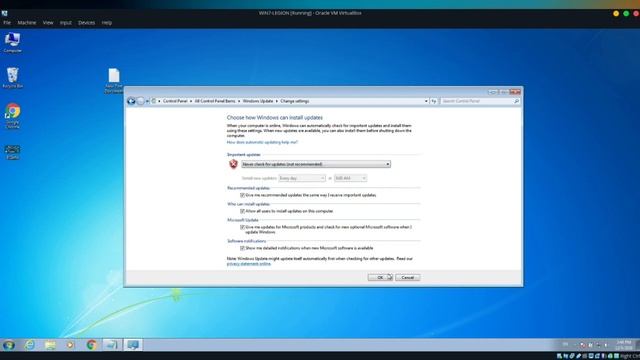Select the New Text Document file icon

[114, 80]
